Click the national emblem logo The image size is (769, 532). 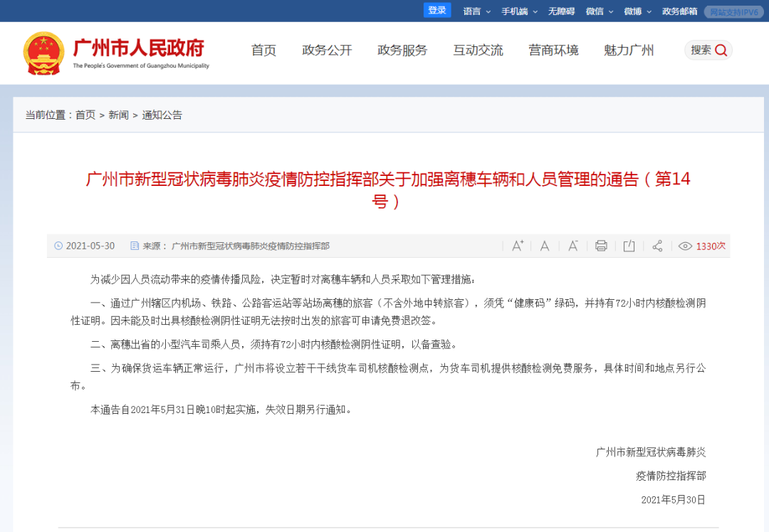[43, 53]
